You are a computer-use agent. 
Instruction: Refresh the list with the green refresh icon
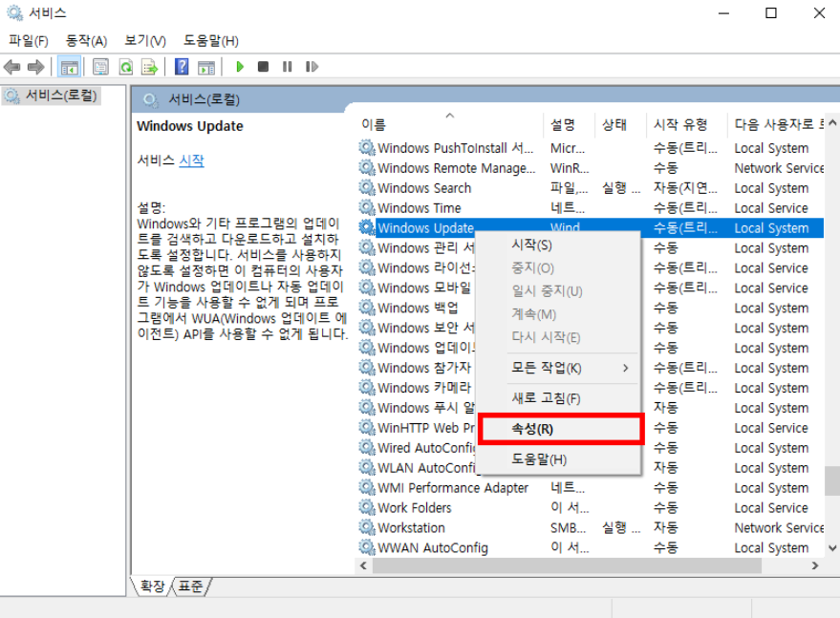click(126, 67)
